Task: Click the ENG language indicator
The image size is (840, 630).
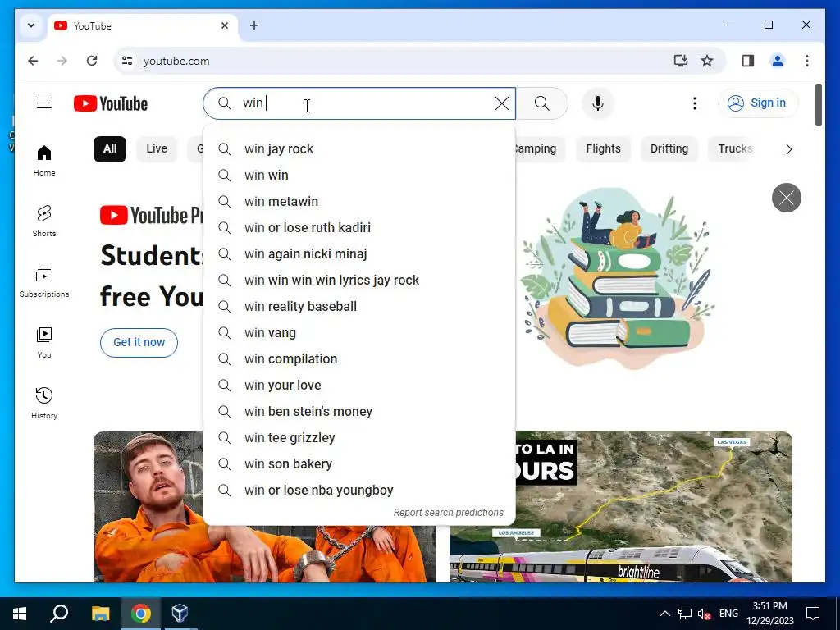Action: pos(728,614)
